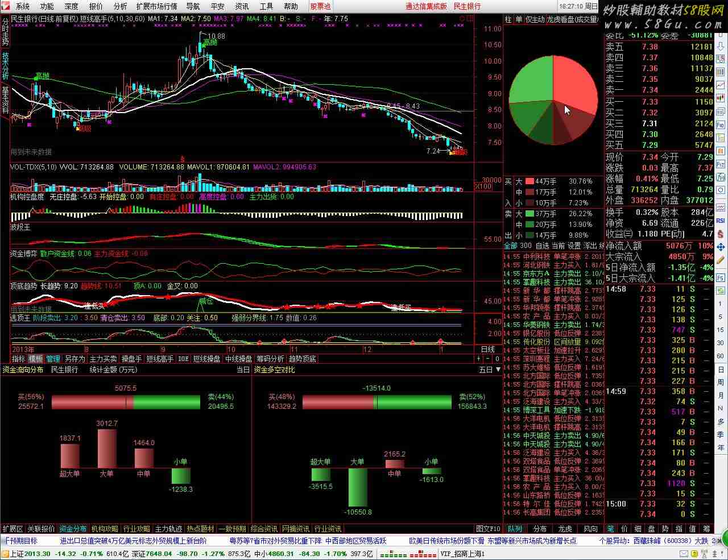Click the 管理 template button
728x560 pixels.
click(53, 359)
